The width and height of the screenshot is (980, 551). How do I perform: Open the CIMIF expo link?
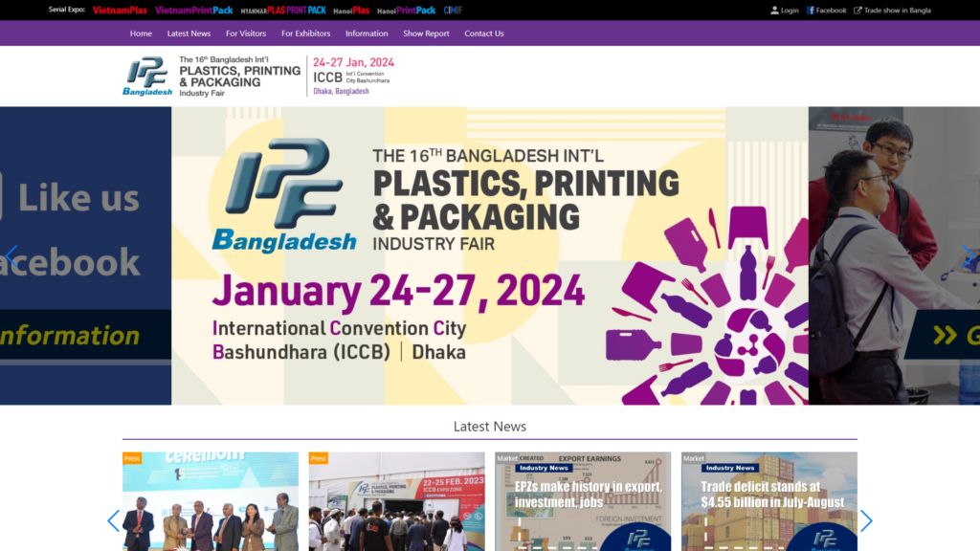[453, 10]
